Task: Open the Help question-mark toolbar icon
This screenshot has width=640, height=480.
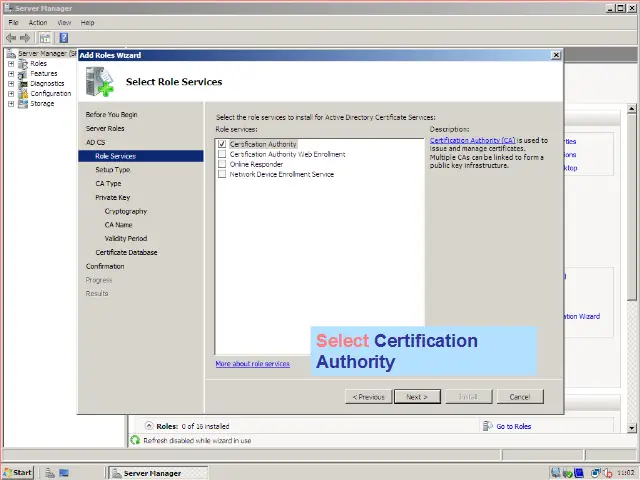Action: click(64, 38)
